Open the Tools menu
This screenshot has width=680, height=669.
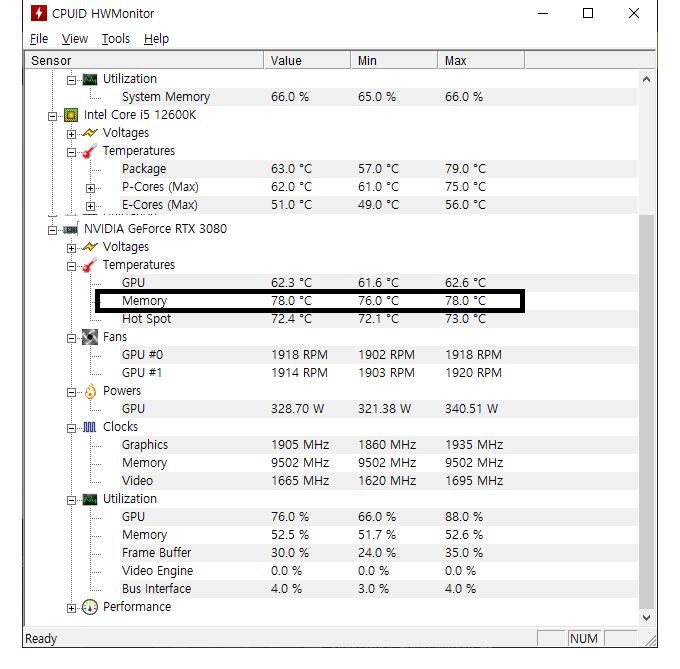point(116,39)
